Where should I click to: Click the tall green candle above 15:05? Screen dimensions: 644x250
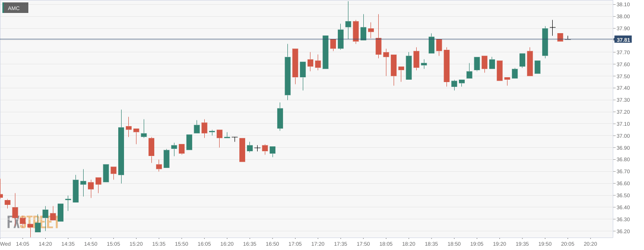click(x=121, y=151)
